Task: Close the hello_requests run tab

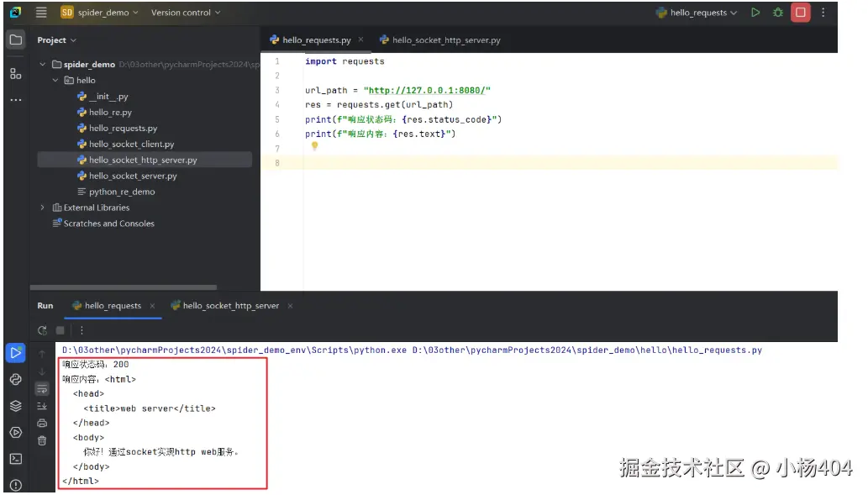Action: pos(152,306)
